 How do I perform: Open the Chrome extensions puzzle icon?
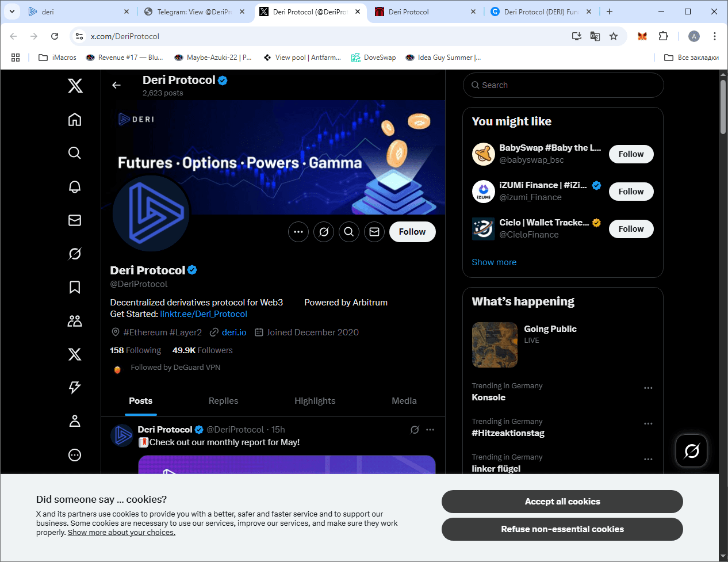(663, 36)
